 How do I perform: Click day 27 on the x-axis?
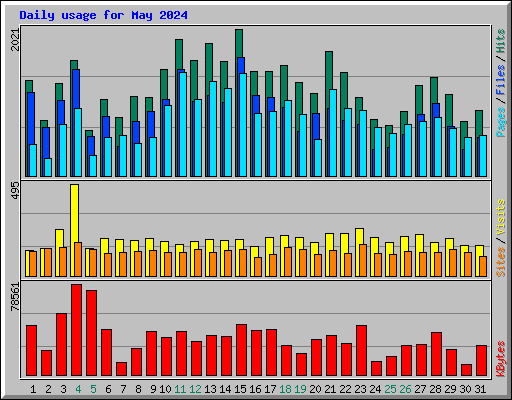pos(420,389)
